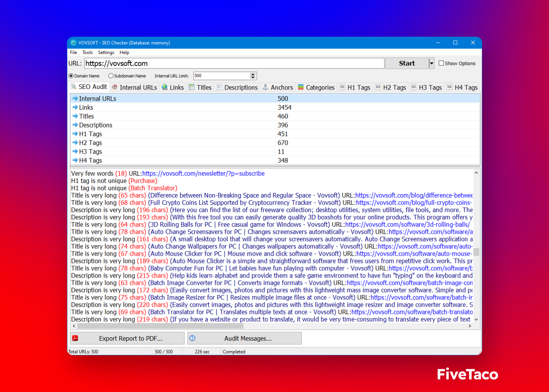Switch to the Categories tab
This screenshot has width=549, height=392.
(x=316, y=87)
